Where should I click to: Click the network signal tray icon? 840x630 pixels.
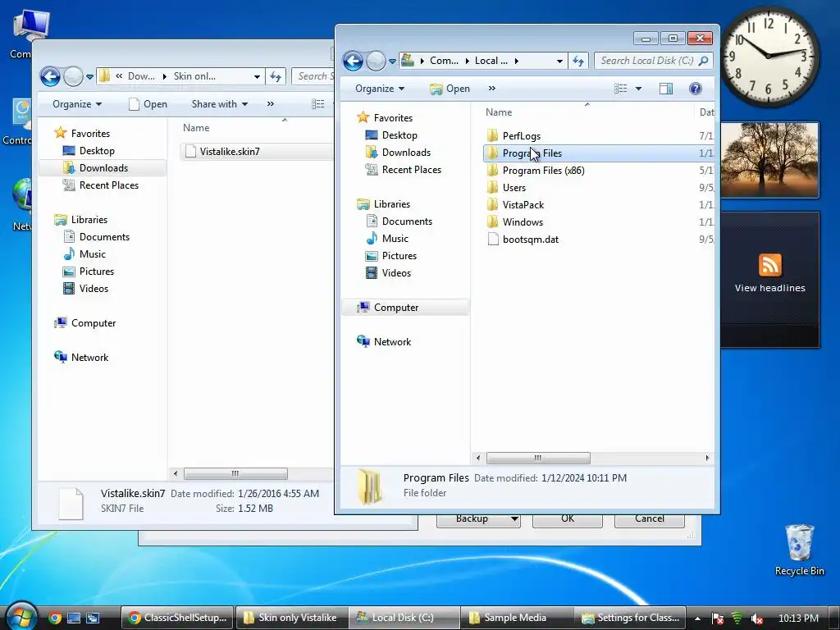coord(737,619)
